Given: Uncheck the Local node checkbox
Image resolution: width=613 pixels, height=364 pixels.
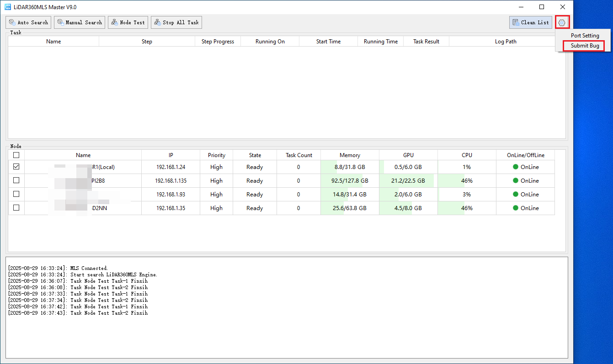Looking at the screenshot, I should click(x=16, y=167).
